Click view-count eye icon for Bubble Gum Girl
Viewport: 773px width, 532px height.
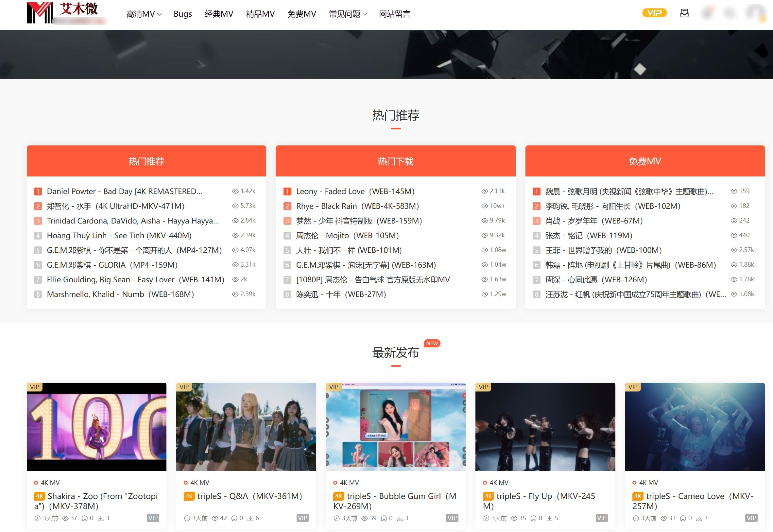point(365,518)
